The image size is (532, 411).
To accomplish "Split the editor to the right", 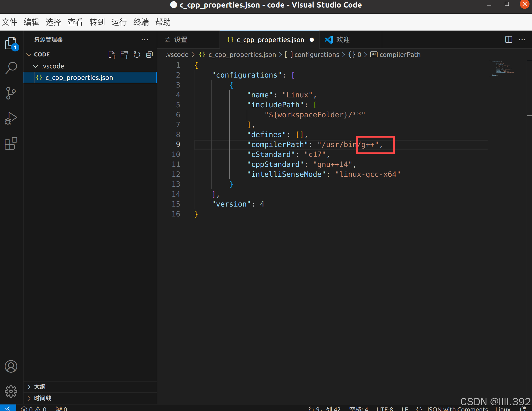I will click(x=508, y=40).
